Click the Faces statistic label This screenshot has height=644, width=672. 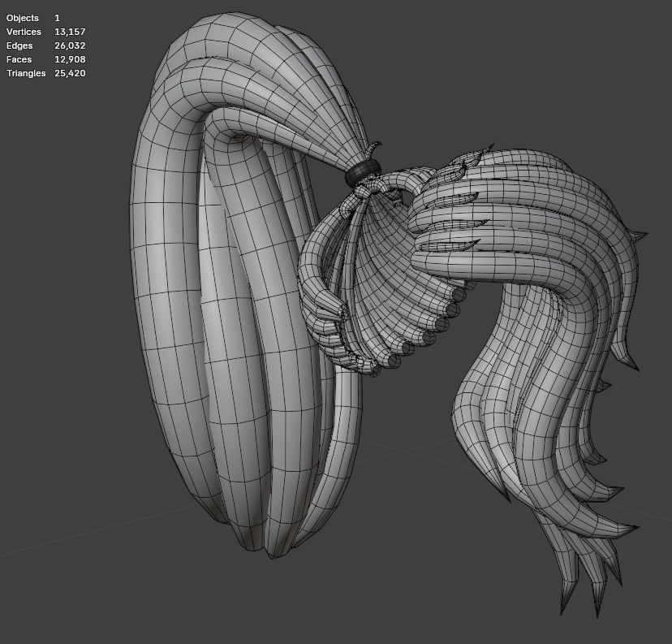pyautogui.click(x=18, y=59)
